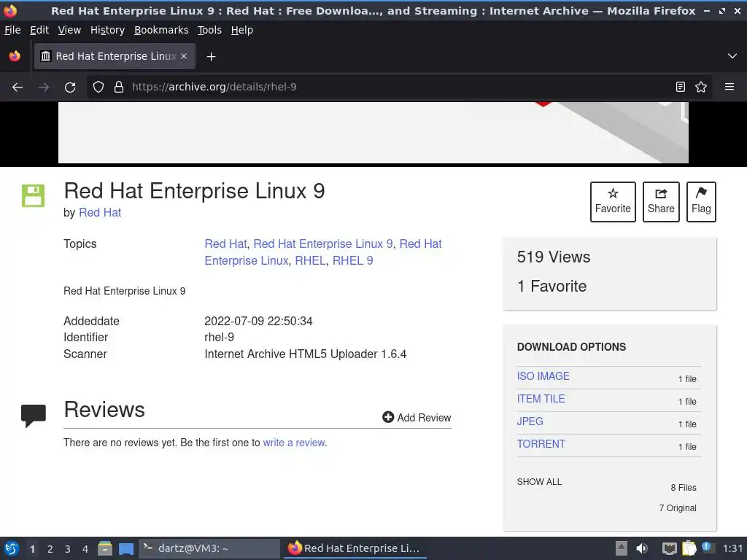Open the tracking protection shield icon
The image size is (747, 560).
point(98,87)
